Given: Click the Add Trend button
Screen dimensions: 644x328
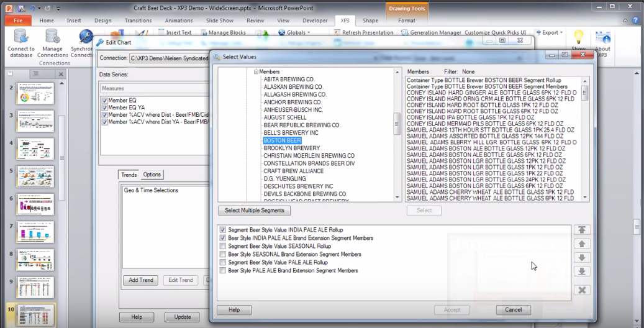Looking at the screenshot, I should click(x=141, y=280).
